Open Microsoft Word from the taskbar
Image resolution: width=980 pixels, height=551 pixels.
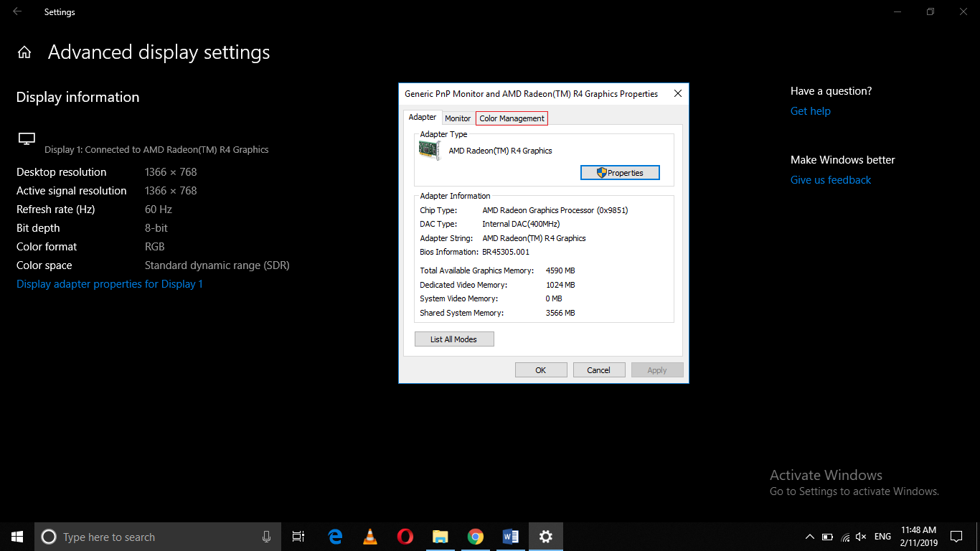pyautogui.click(x=510, y=536)
